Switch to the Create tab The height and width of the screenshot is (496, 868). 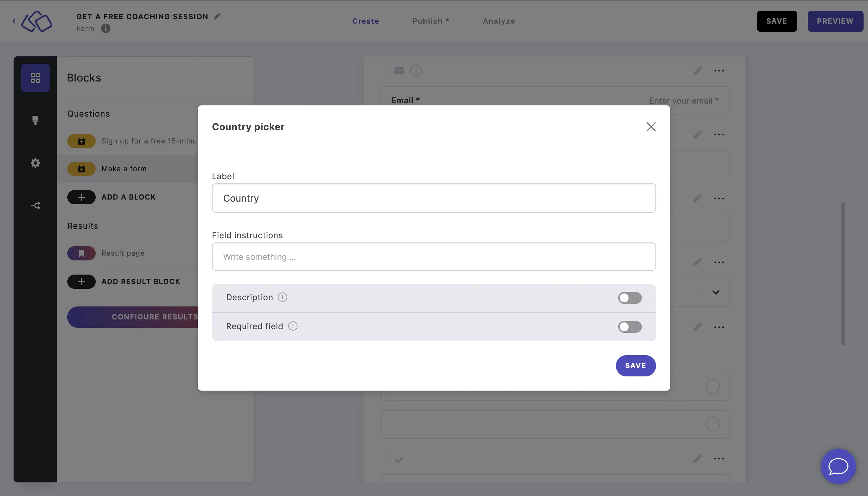(x=366, y=21)
